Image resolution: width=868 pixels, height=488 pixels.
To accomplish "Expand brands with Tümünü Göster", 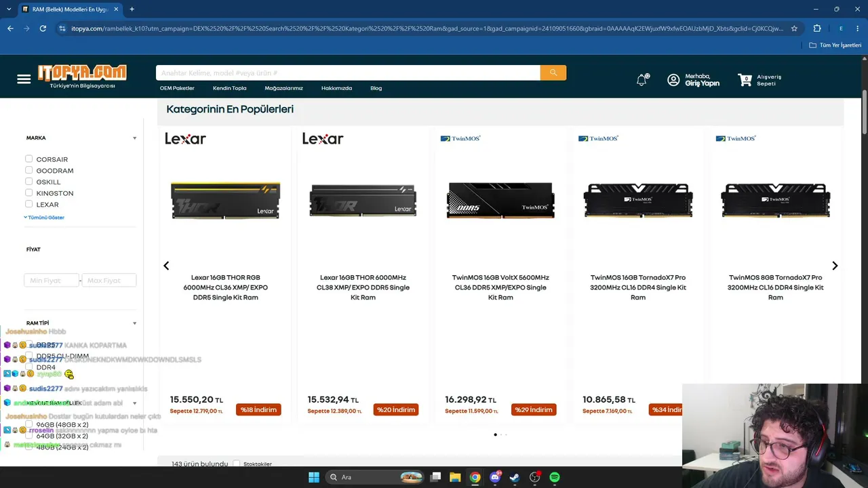I will (45, 218).
